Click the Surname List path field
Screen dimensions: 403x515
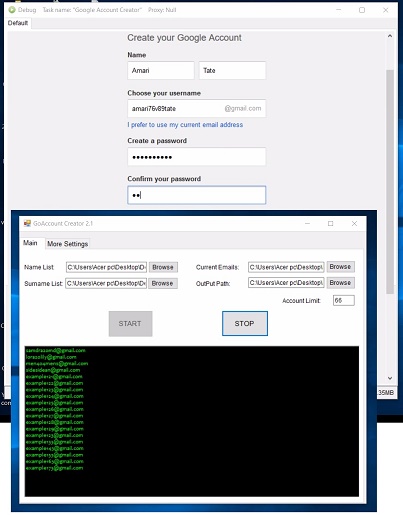click(106, 283)
